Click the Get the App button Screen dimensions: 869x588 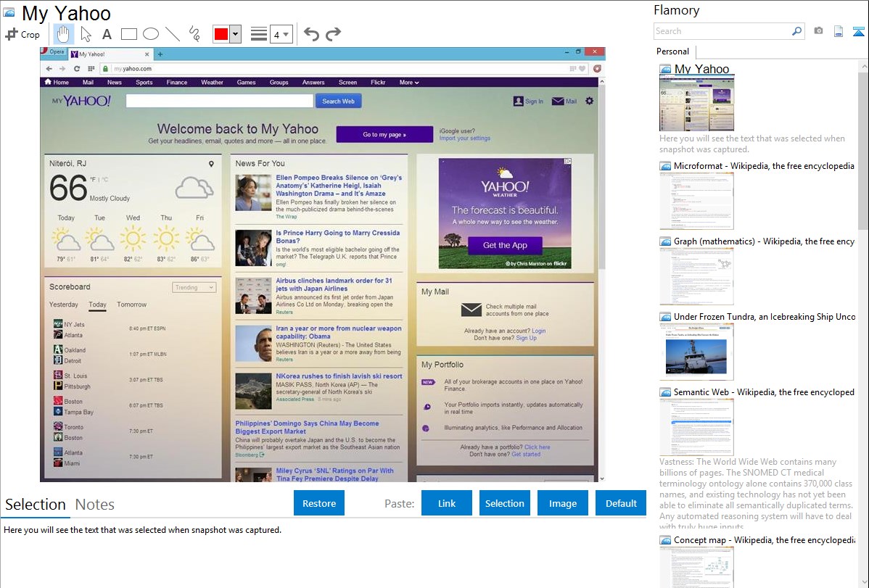[505, 245]
